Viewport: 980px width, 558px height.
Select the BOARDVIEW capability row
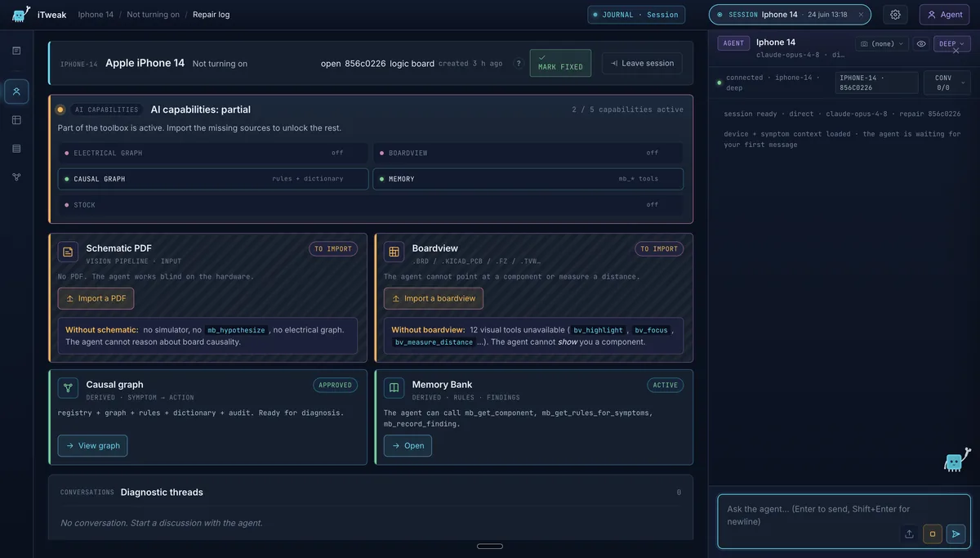(528, 153)
